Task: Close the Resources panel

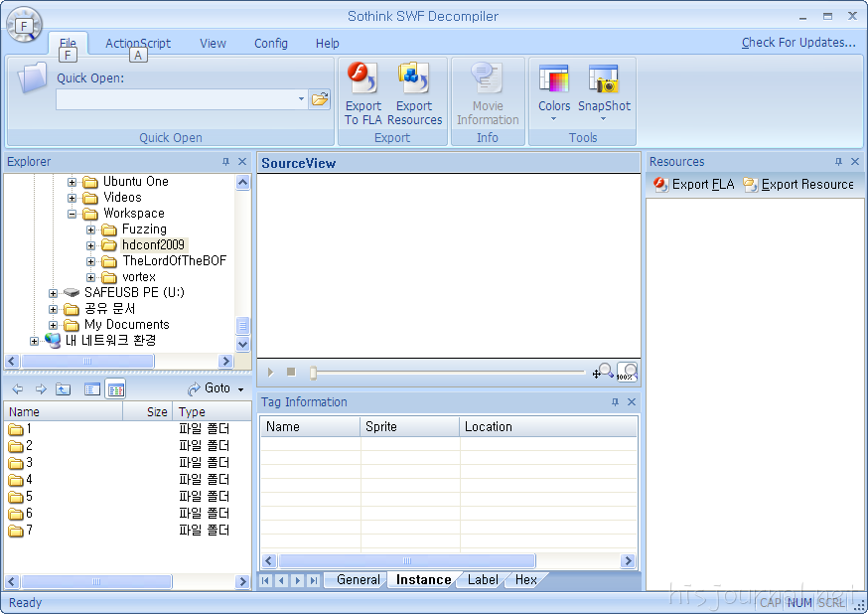Action: pos(855,162)
